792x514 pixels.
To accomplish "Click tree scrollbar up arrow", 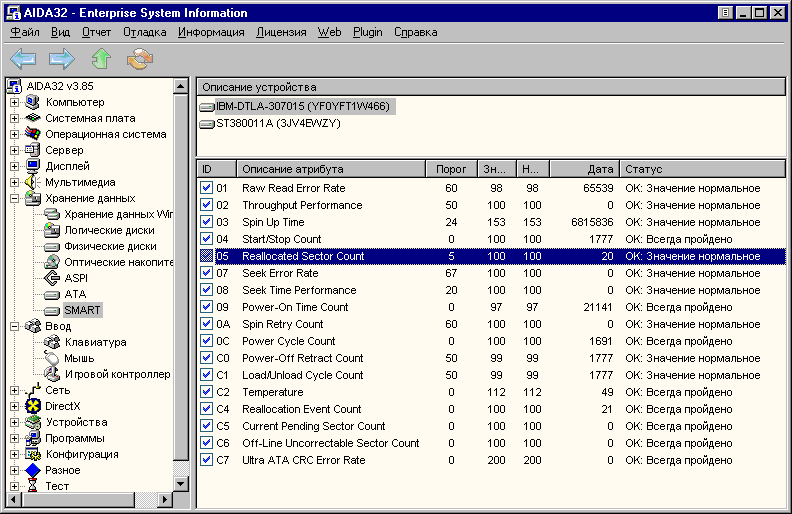I will (x=180, y=86).
